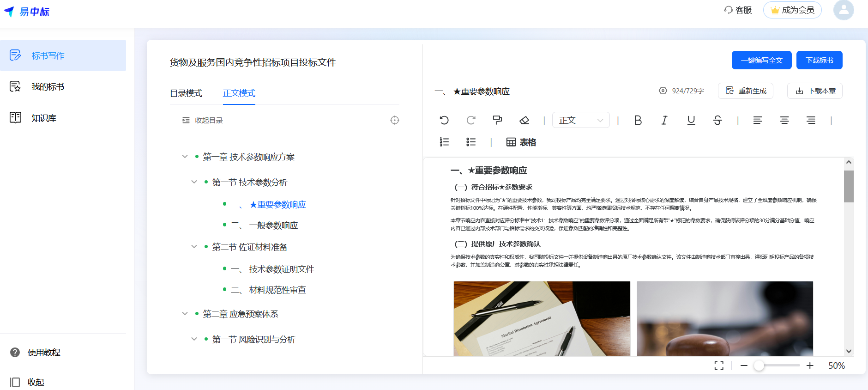
Task: Select the format painter tool
Action: click(497, 120)
